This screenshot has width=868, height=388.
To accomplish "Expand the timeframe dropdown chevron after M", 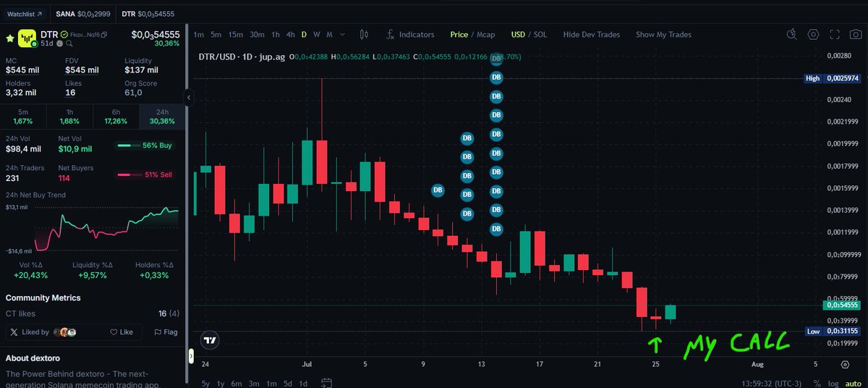I will click(x=342, y=34).
